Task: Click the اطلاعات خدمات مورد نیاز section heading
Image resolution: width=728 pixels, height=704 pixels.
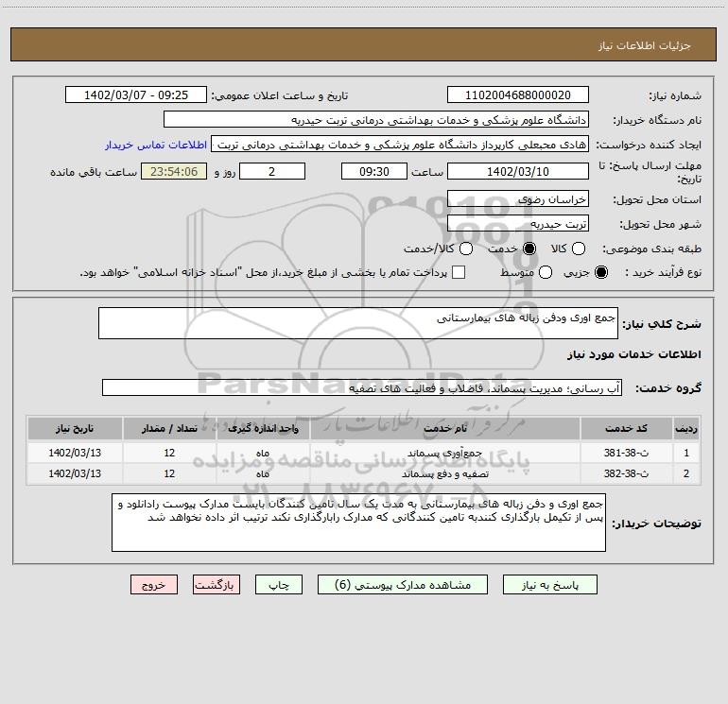Action: click(x=633, y=354)
